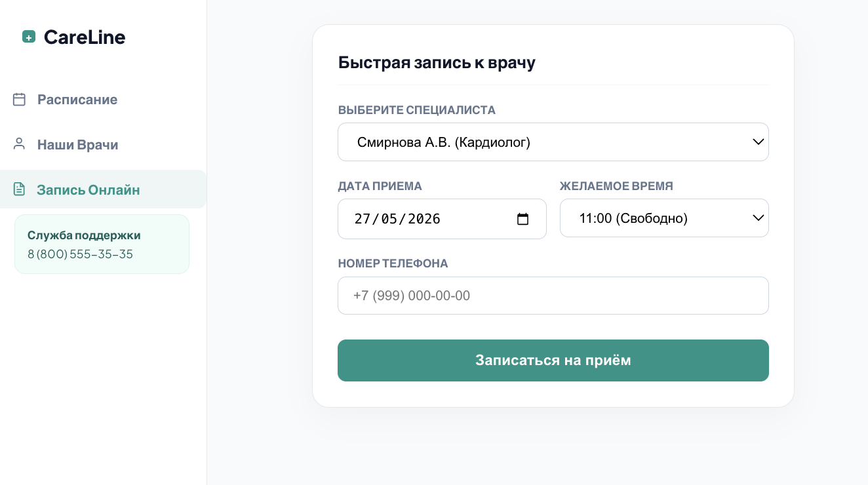Focus the phone number input field
The width and height of the screenshot is (868, 485).
click(553, 296)
